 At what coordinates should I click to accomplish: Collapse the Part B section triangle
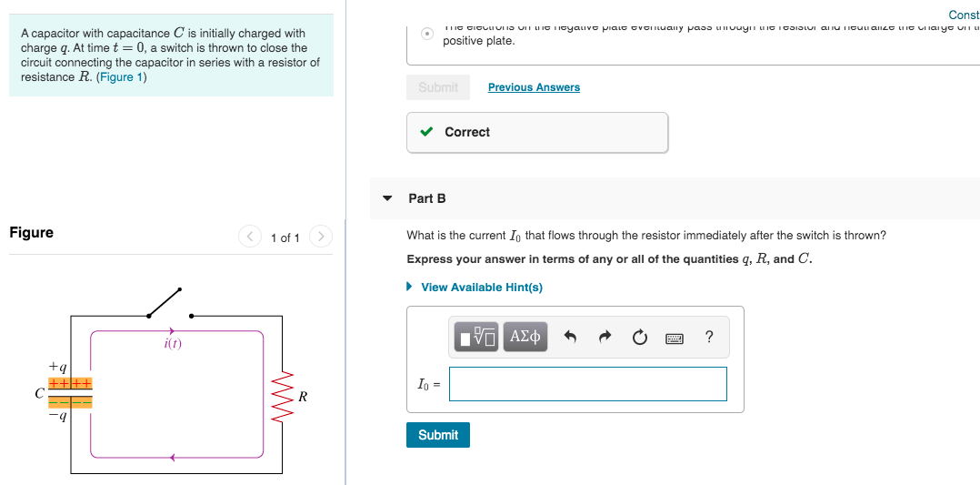[387, 198]
